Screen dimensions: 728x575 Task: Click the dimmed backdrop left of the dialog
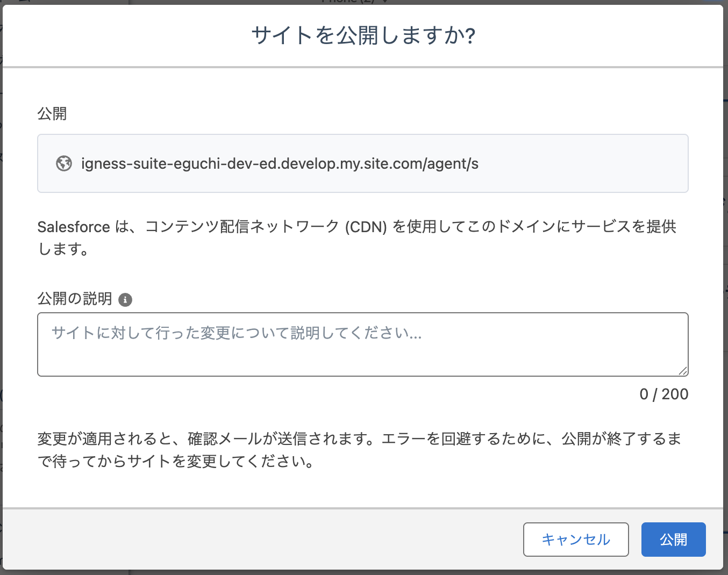pos(1,269)
